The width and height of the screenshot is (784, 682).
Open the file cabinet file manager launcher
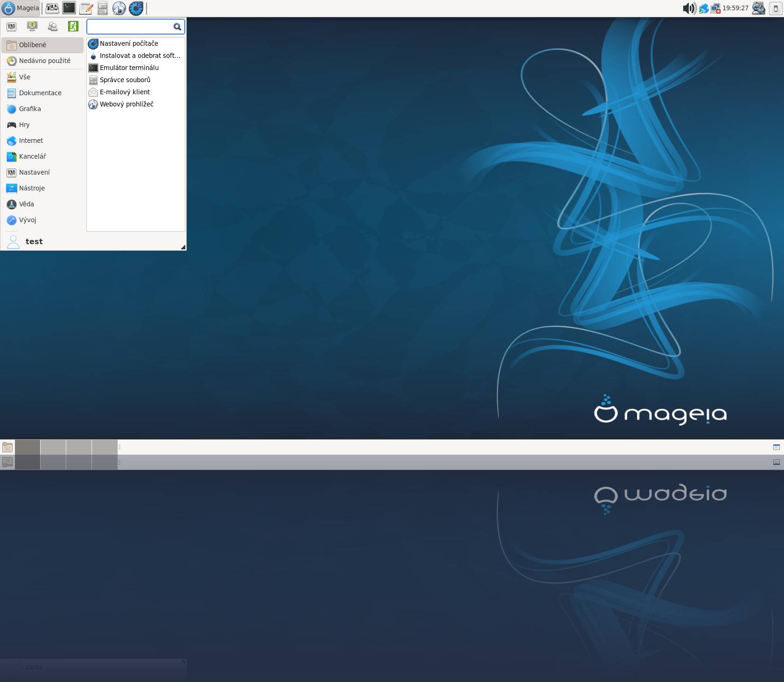pos(103,8)
